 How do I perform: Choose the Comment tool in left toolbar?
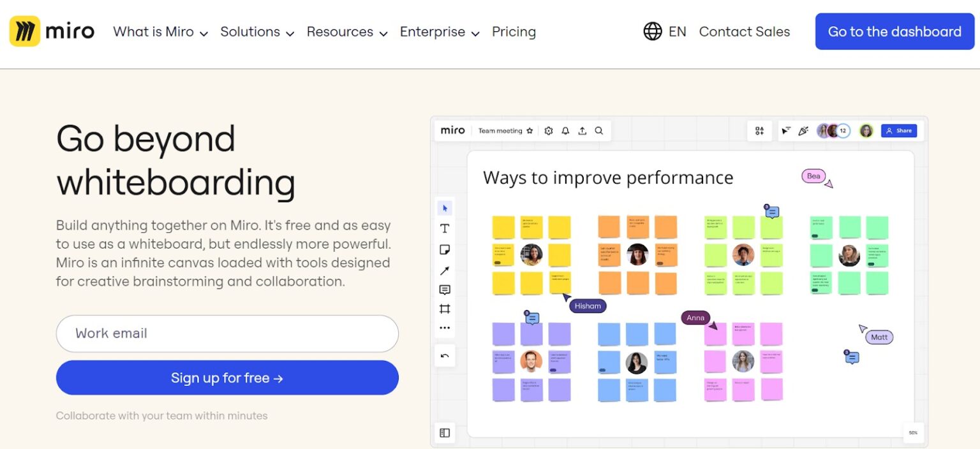[445, 290]
